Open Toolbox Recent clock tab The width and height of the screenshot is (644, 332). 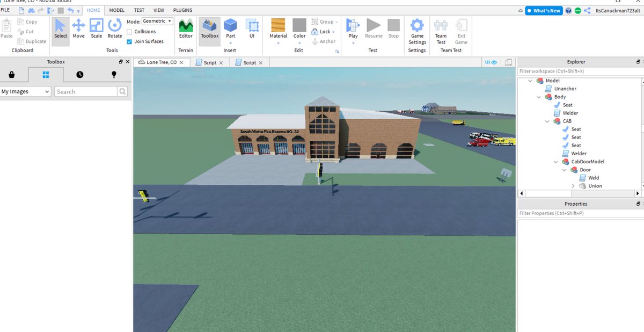(80, 75)
